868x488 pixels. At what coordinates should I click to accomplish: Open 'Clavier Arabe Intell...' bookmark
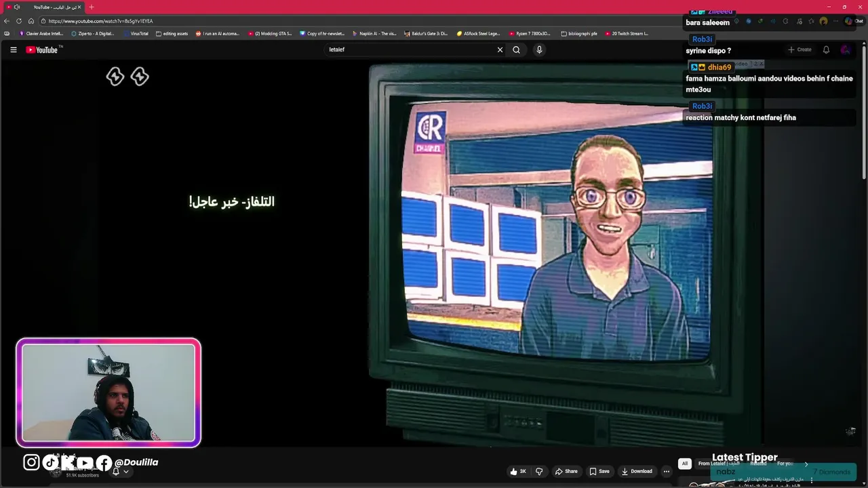(41, 33)
